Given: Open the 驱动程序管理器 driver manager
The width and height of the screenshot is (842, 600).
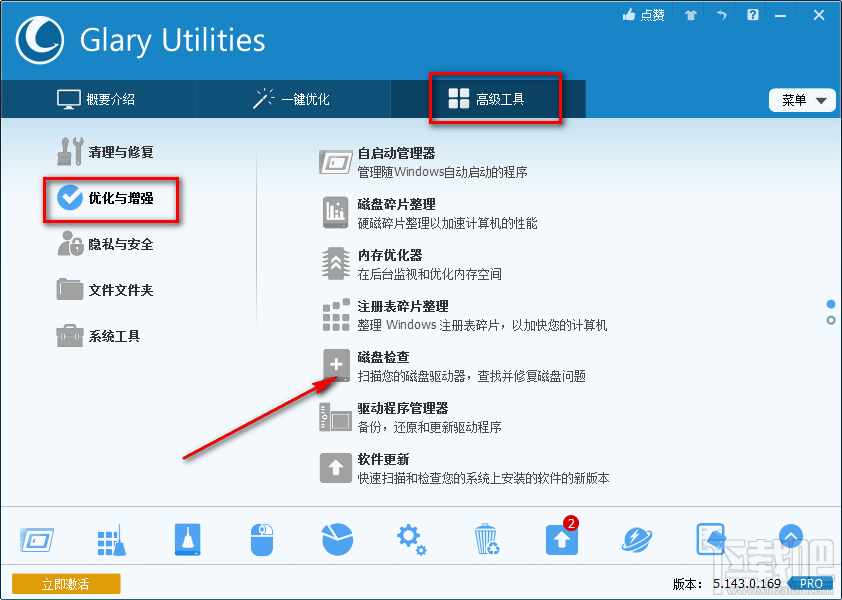Looking at the screenshot, I should (x=335, y=414).
